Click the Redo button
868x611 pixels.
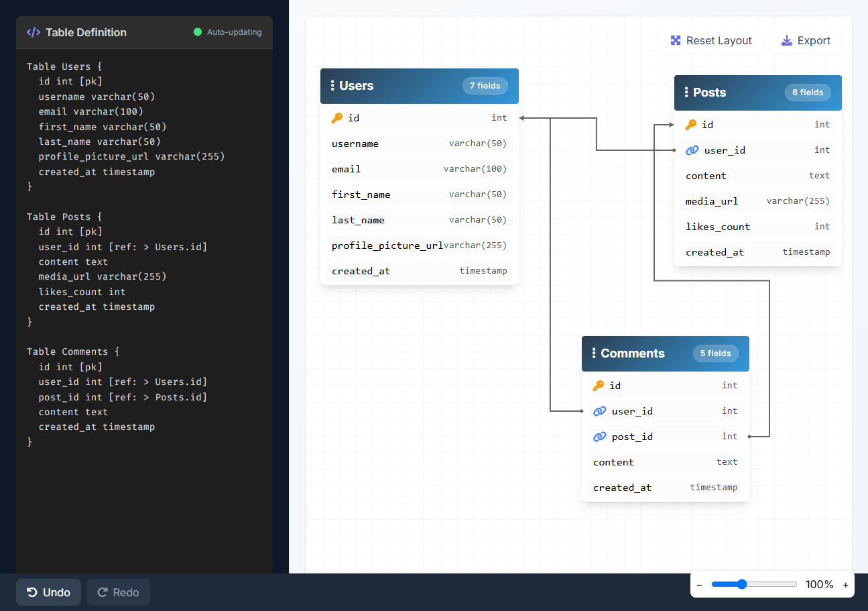click(118, 592)
